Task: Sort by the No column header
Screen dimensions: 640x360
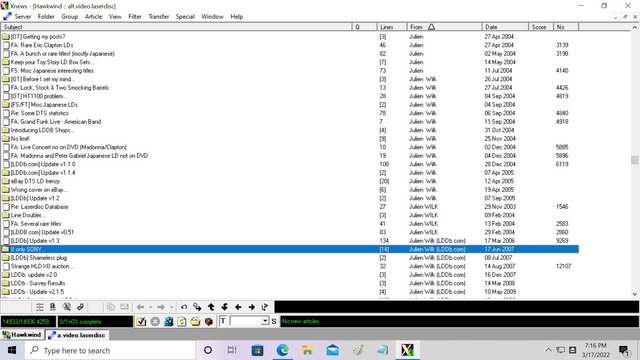Action: tap(566, 27)
